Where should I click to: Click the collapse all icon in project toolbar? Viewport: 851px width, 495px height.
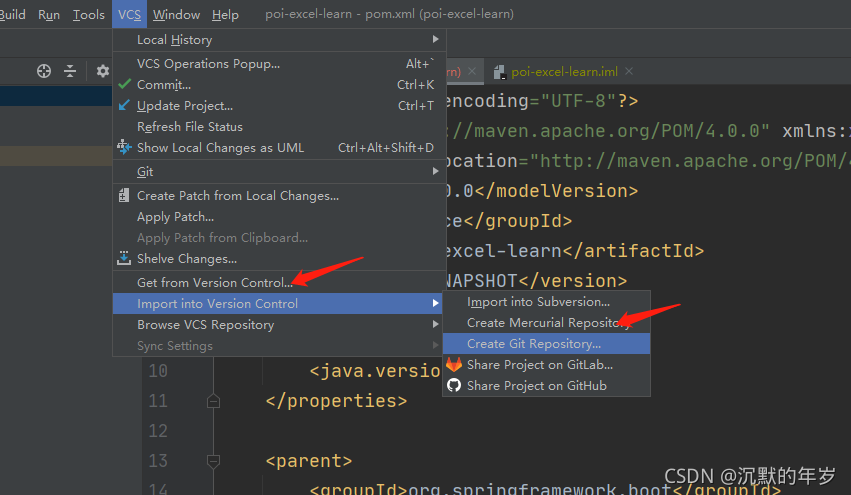70,71
